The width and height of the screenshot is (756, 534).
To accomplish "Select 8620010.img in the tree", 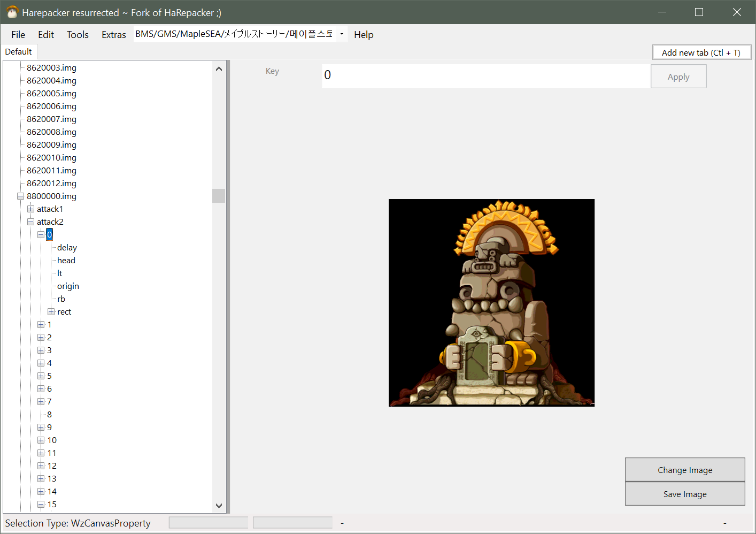I will [51, 158].
